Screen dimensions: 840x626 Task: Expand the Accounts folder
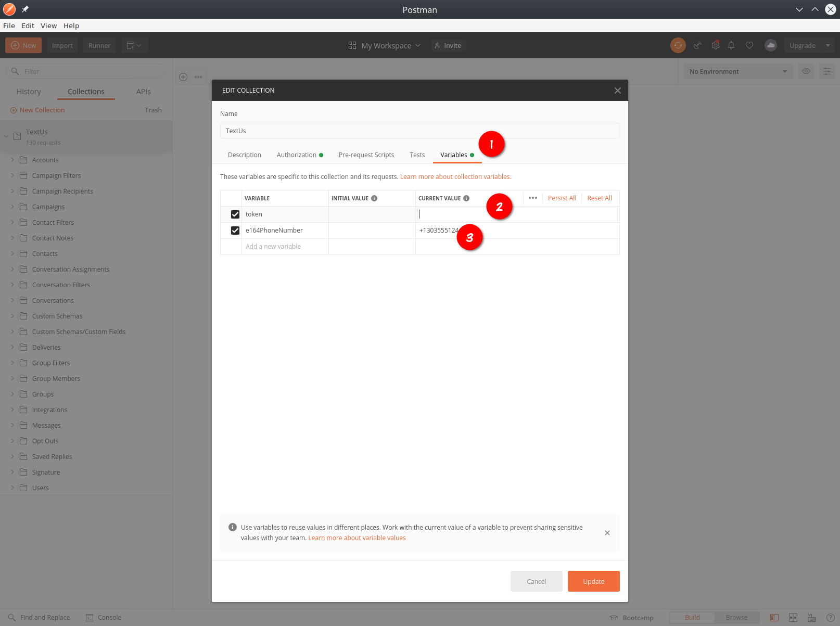pyautogui.click(x=12, y=160)
